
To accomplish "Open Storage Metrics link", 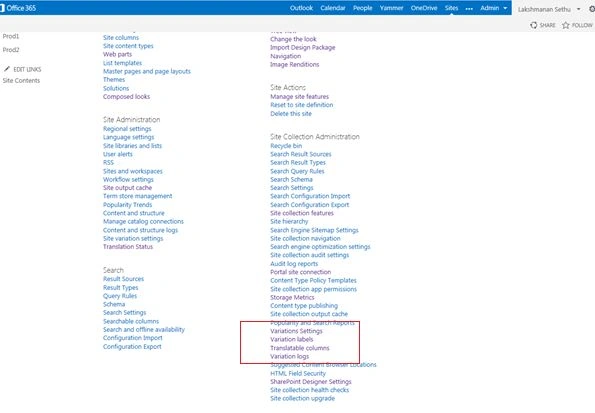I will 292,298.
